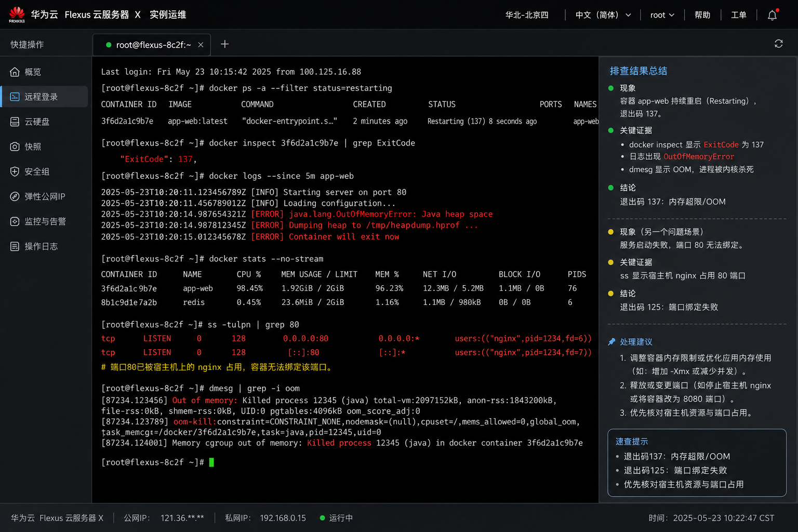
Task: Open 概览 in the sidebar
Action: pos(44,72)
